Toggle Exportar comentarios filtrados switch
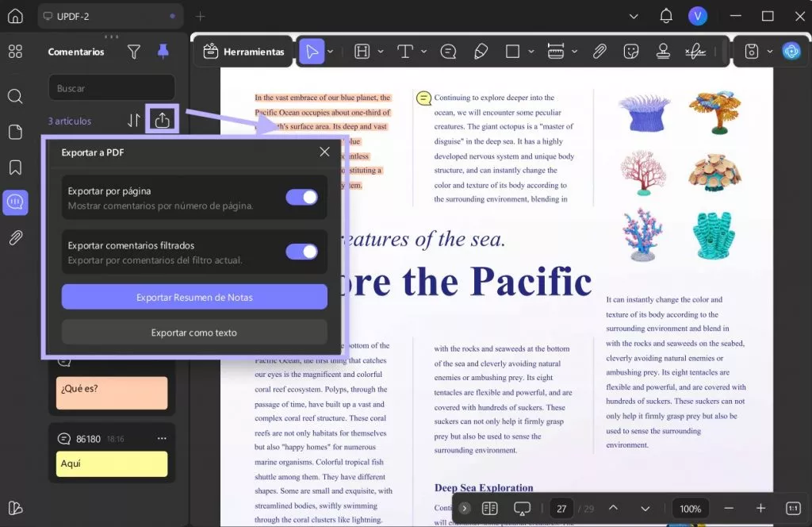 (302, 252)
